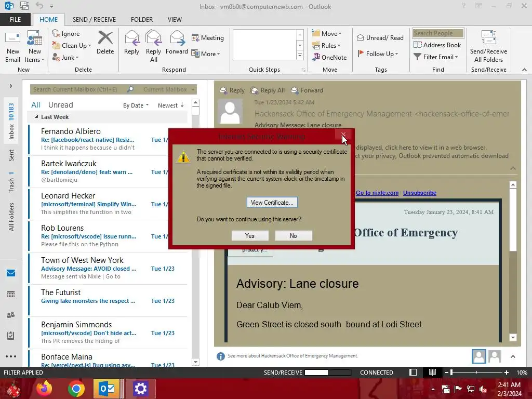
Task: Collapse the ribbon
Action: [x=524, y=70]
